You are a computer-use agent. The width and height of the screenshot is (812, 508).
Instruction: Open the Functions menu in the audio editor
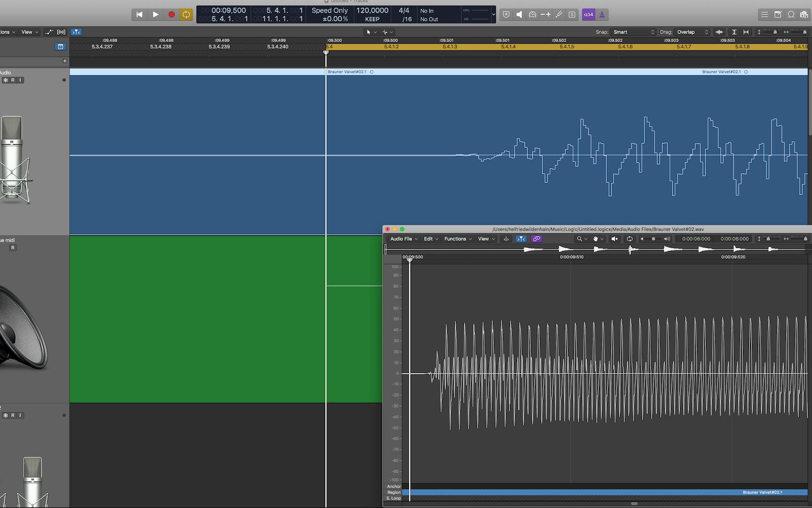[x=458, y=239]
